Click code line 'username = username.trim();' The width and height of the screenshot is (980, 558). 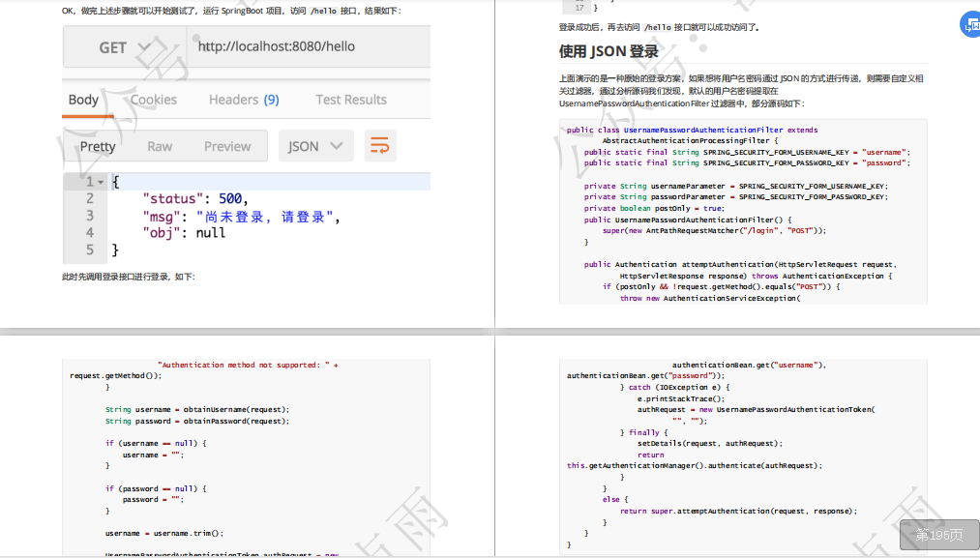click(163, 534)
